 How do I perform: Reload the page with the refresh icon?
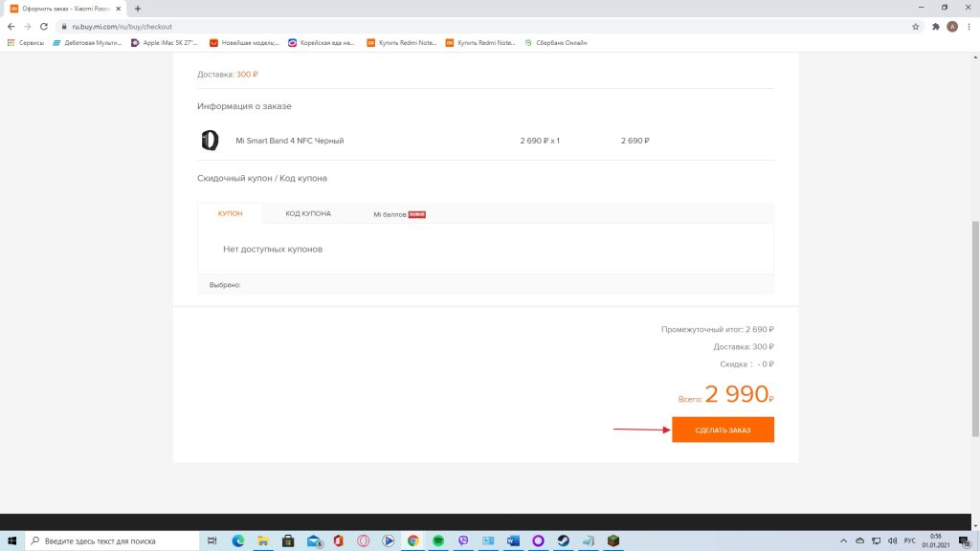pyautogui.click(x=44, y=27)
